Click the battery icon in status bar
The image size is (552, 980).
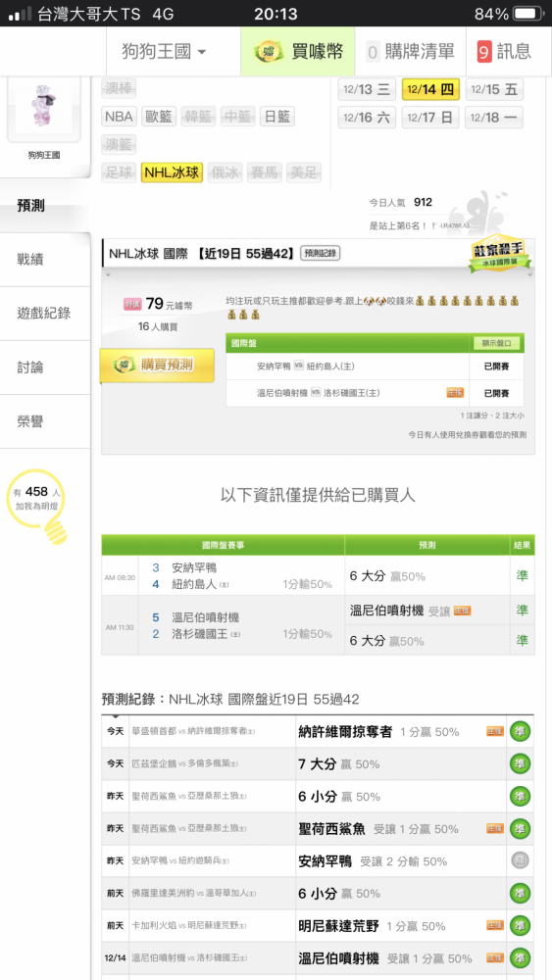528,14
